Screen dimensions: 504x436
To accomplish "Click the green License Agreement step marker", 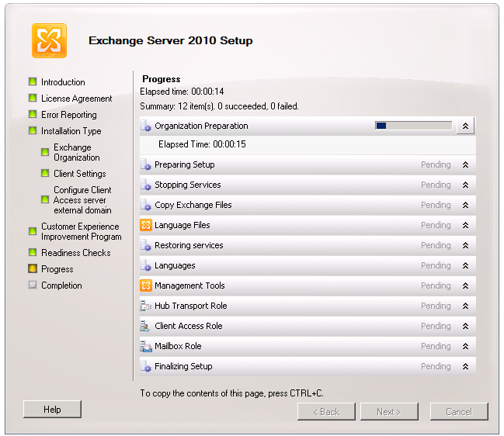I will (33, 98).
